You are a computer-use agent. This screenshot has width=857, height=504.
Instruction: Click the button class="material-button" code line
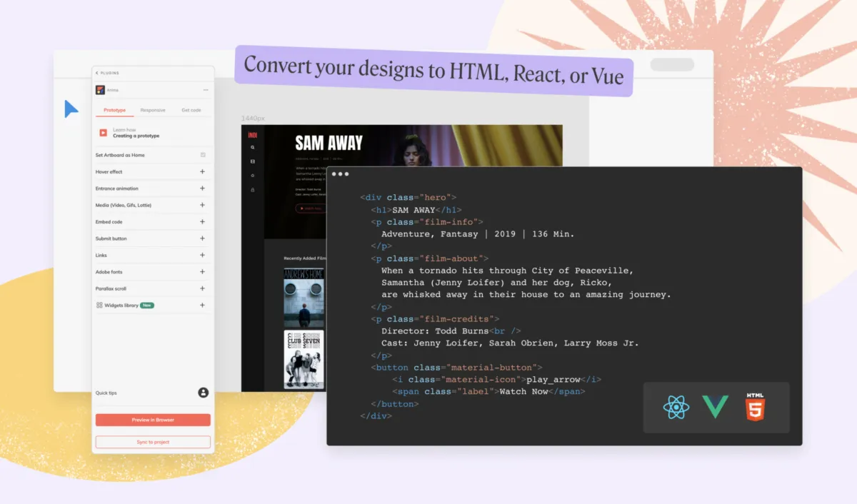(x=456, y=368)
